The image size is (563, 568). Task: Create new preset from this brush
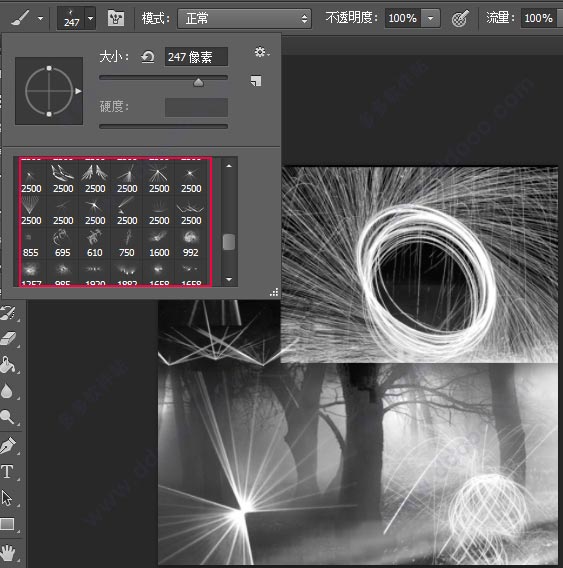coord(256,81)
